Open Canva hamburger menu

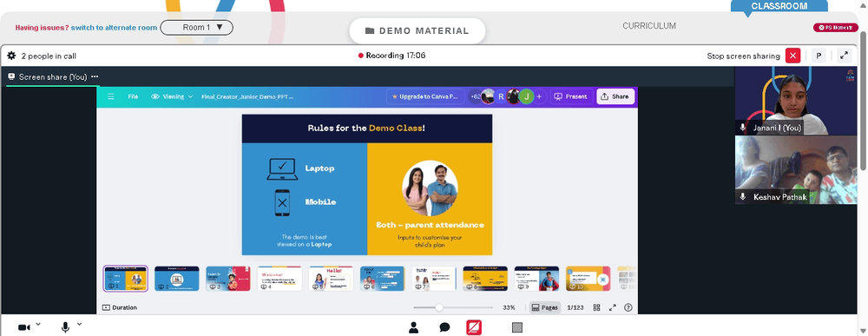pyautogui.click(x=111, y=96)
